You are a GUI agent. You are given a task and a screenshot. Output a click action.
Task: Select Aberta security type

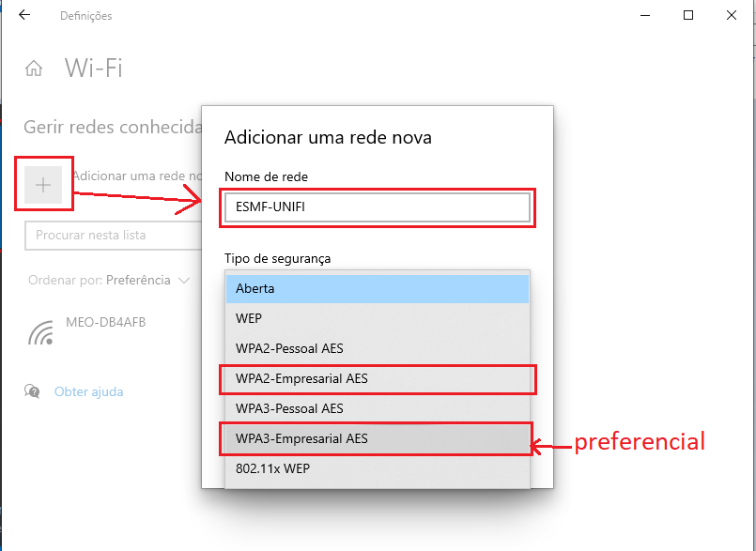[x=378, y=288]
